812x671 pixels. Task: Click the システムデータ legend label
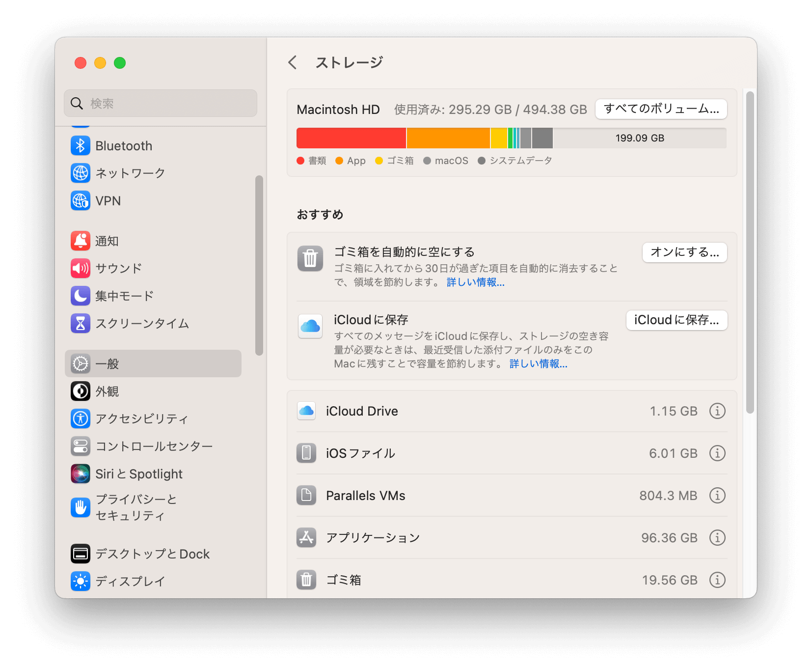(521, 161)
